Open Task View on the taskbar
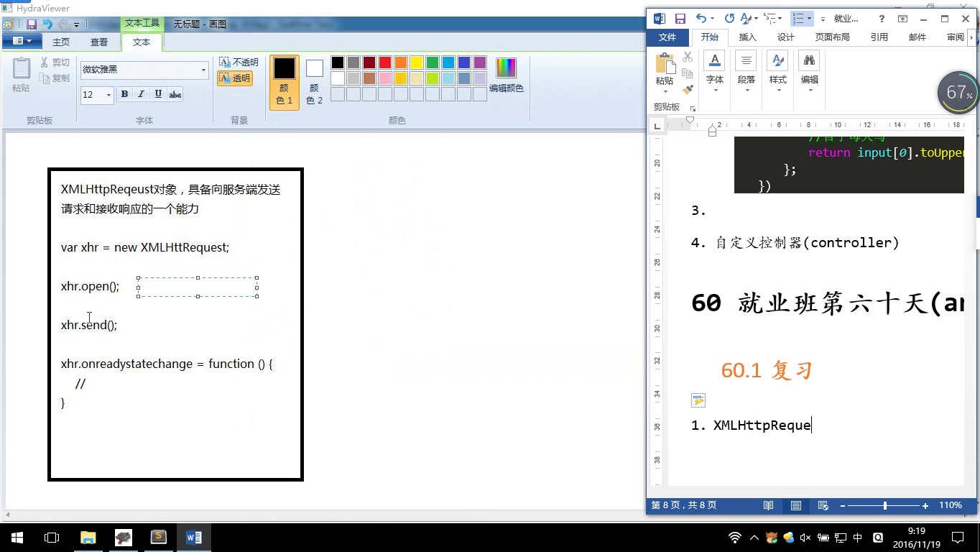This screenshot has width=980, height=552. pyautogui.click(x=51, y=537)
